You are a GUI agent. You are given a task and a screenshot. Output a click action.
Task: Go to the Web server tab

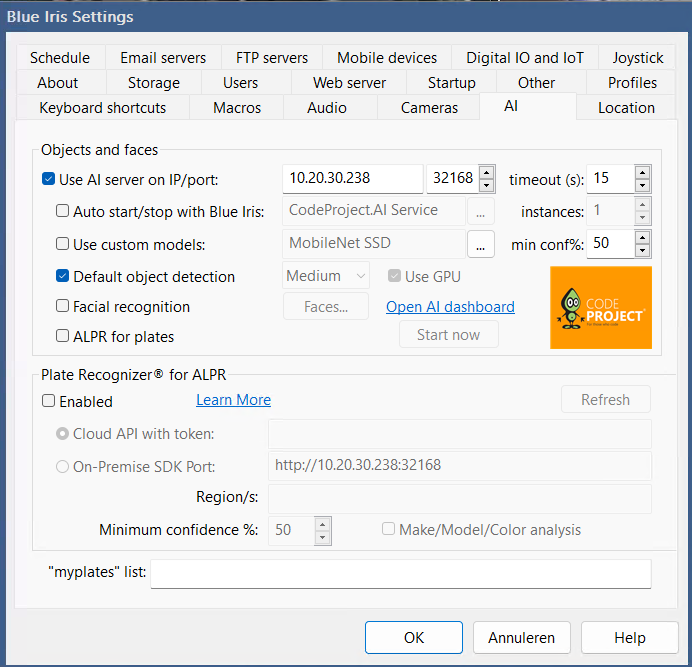(x=350, y=83)
